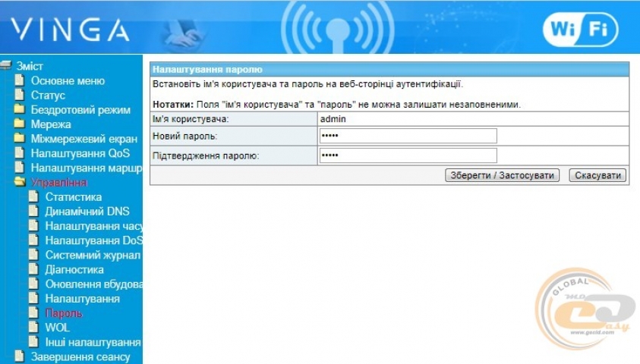Open Інші налаштування page
640x364 pixels.
tap(93, 343)
